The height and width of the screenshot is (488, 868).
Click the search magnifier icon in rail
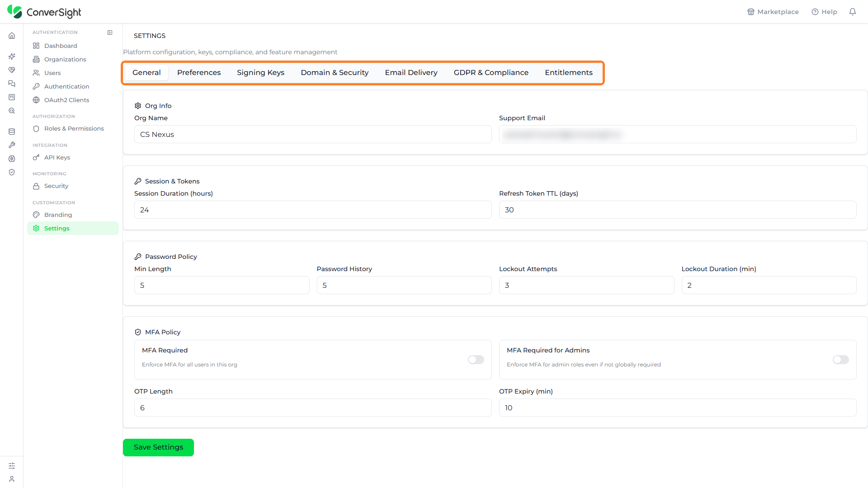click(x=12, y=111)
